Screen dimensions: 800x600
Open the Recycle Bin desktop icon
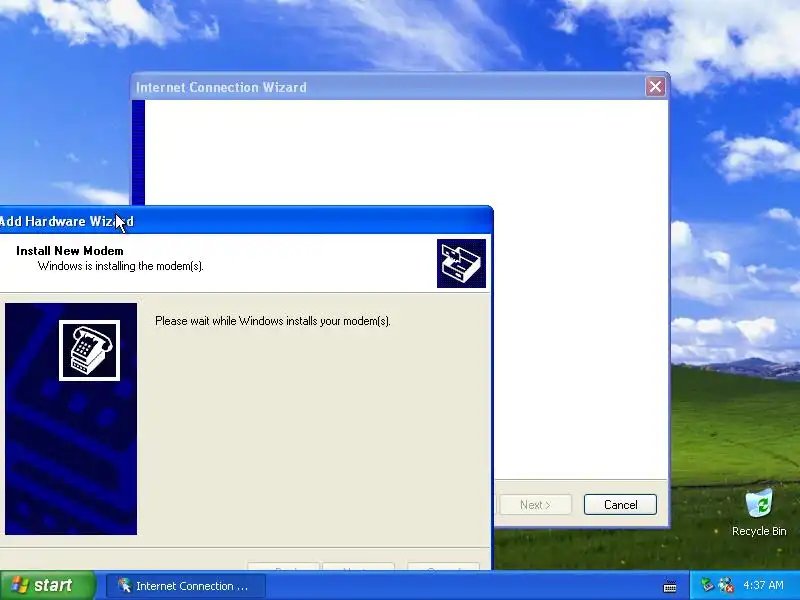click(759, 513)
